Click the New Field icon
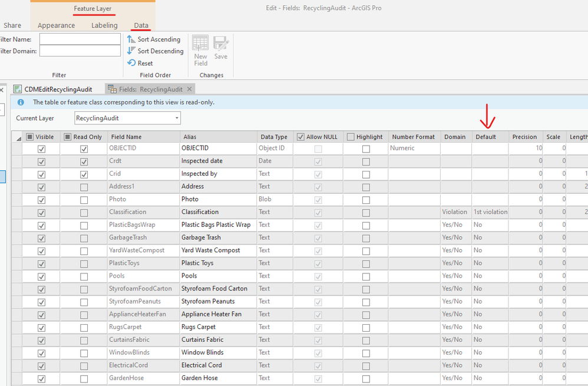Image resolution: width=588 pixels, height=386 pixels. 200,43
